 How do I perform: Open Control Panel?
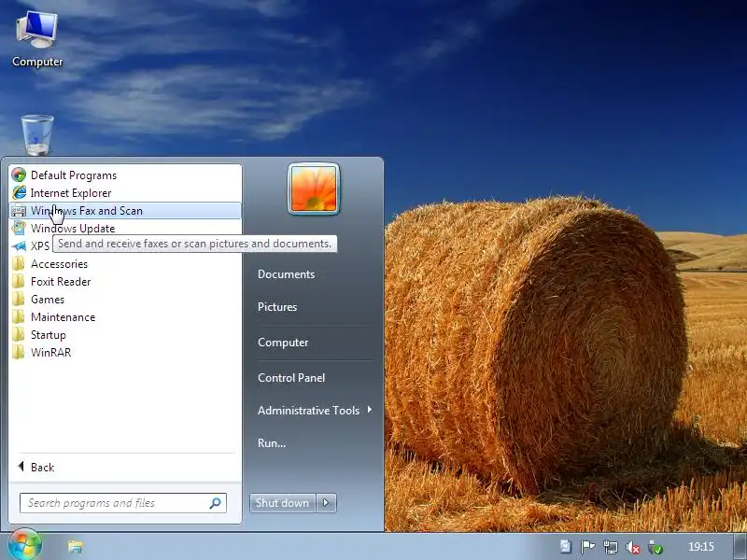pos(291,378)
